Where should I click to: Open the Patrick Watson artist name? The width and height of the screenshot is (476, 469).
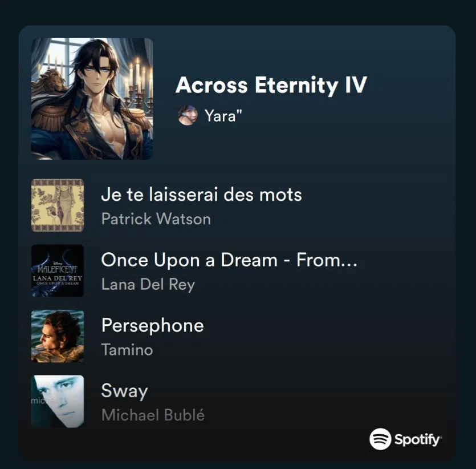coord(156,219)
